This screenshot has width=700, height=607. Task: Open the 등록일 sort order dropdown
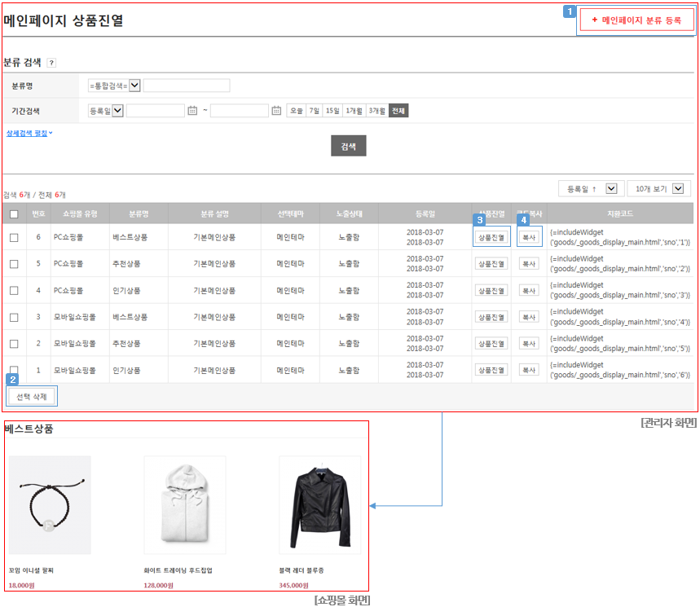pos(590,189)
